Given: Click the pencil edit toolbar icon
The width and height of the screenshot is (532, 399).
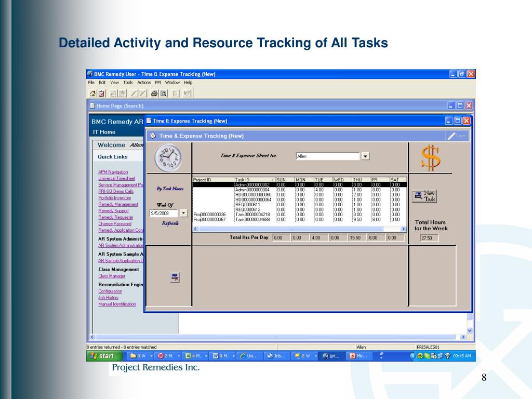Looking at the screenshot, I should tap(134, 94).
